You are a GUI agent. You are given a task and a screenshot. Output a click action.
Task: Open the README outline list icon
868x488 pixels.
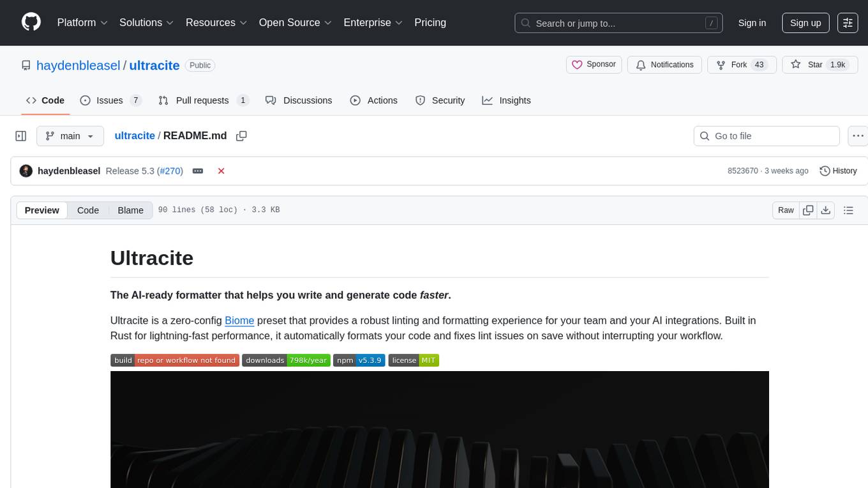coord(848,210)
